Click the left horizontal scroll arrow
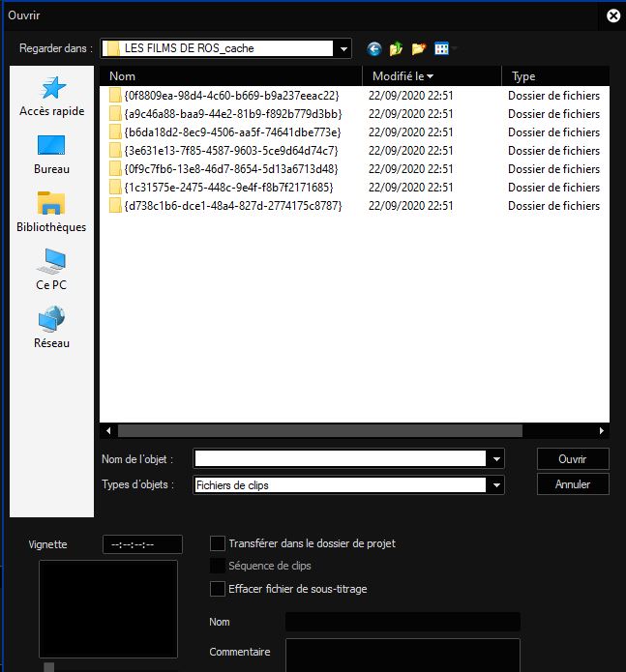This screenshot has width=626, height=672. [108, 430]
